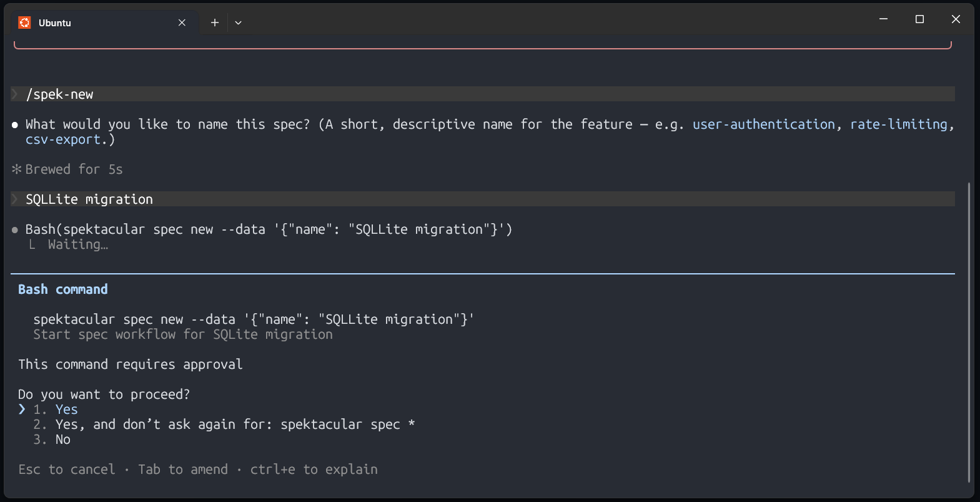The width and height of the screenshot is (980, 502).
Task: Close the Ubuntu terminal tab
Action: tap(182, 23)
